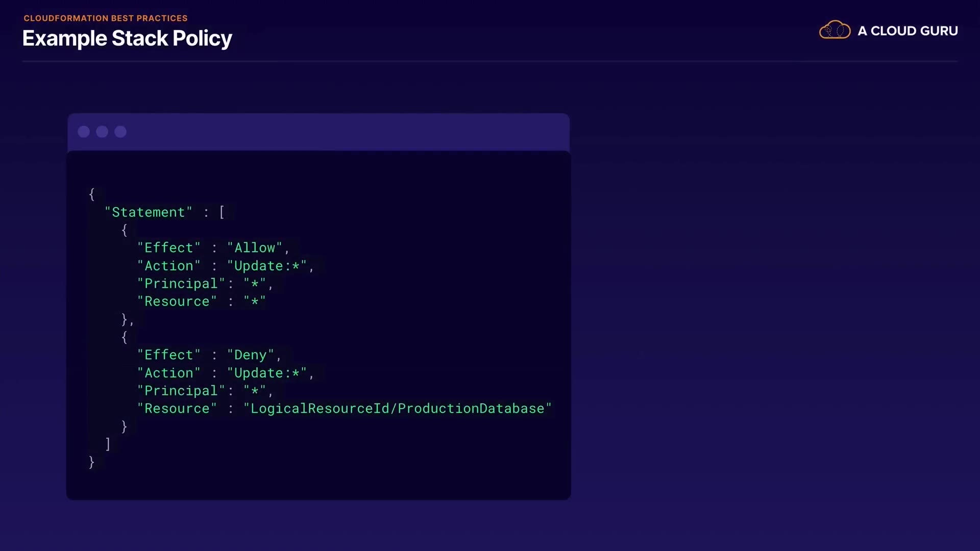980x551 pixels.
Task: Click the A Cloud Guru cloud logo icon
Action: [835, 30]
